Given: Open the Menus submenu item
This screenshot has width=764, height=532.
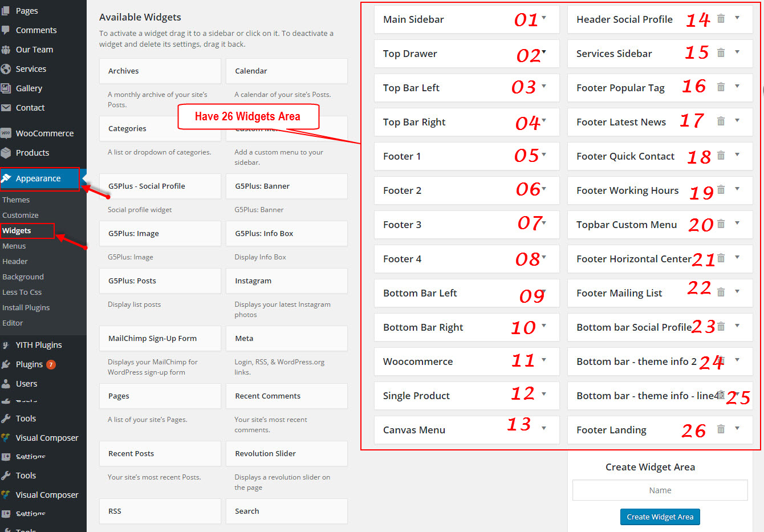Looking at the screenshot, I should tap(14, 246).
